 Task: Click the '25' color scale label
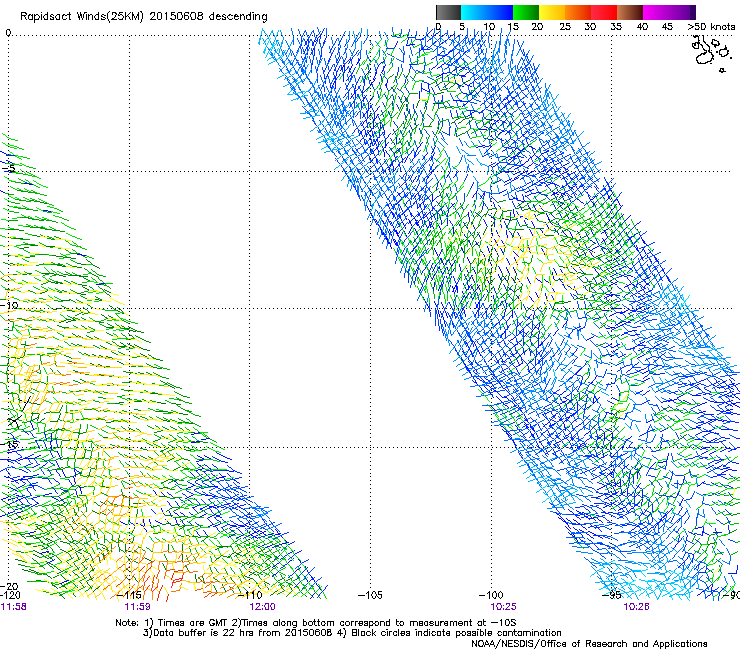[565, 27]
